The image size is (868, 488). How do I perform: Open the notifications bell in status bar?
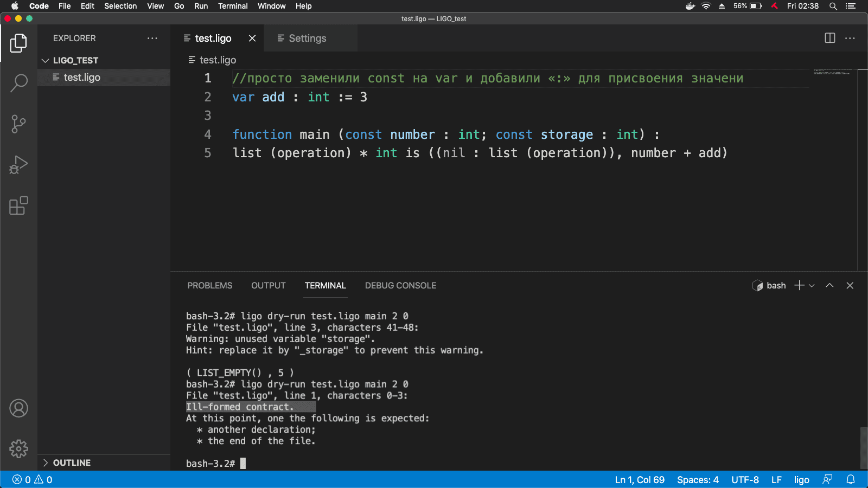tap(851, 479)
